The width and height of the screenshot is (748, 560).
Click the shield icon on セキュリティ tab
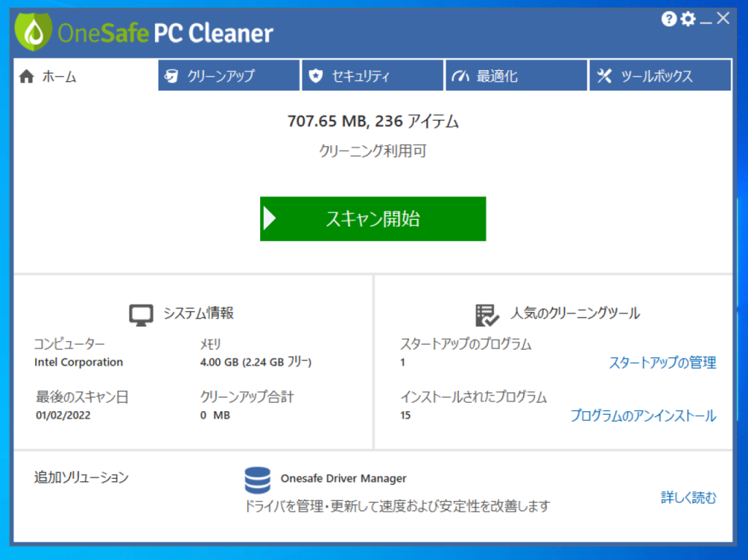(x=316, y=76)
